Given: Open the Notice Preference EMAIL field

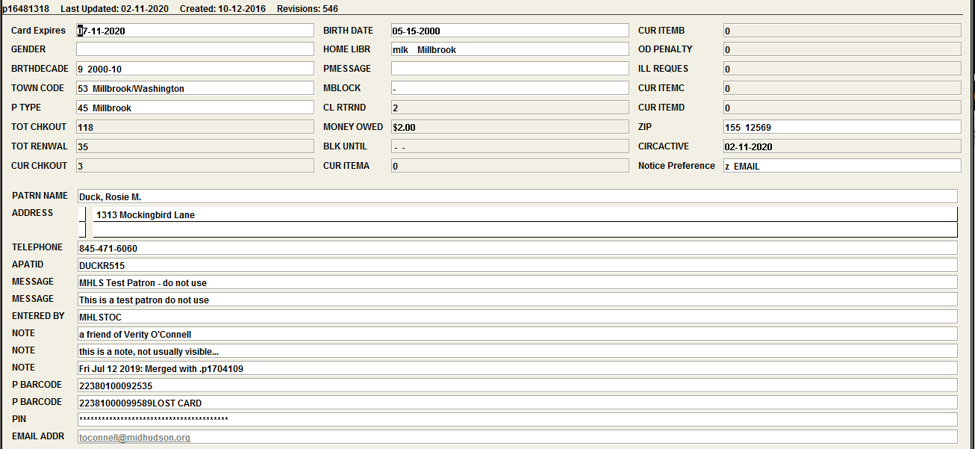Looking at the screenshot, I should click(x=842, y=166).
